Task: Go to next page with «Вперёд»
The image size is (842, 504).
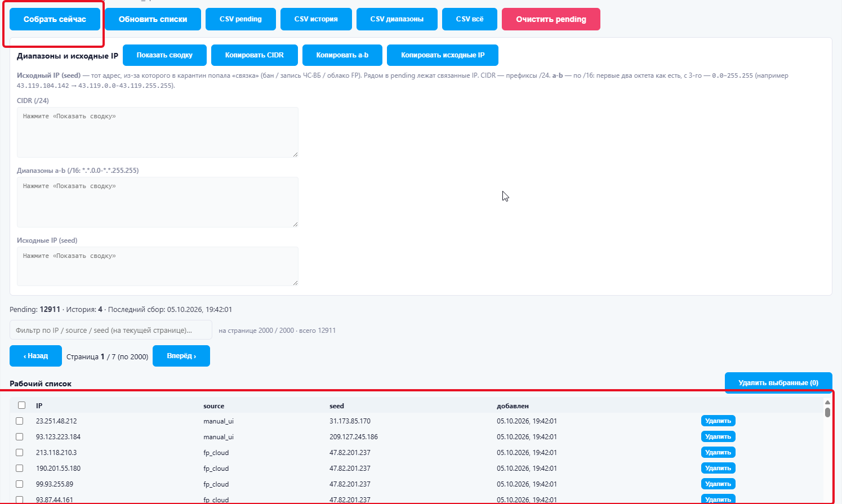Action: pyautogui.click(x=181, y=356)
